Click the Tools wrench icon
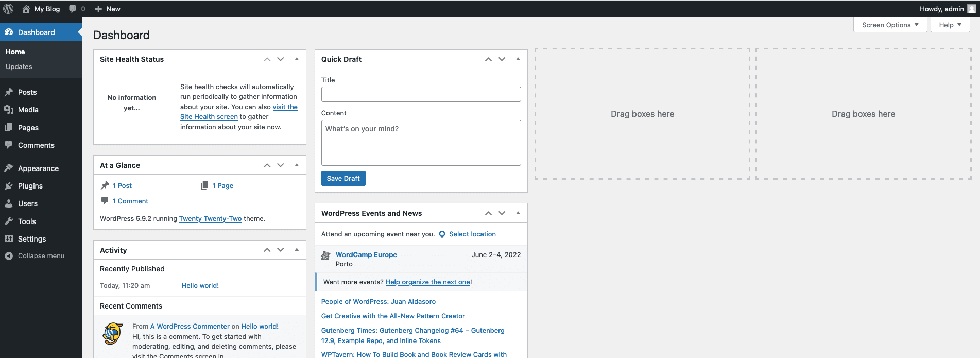 tap(9, 221)
